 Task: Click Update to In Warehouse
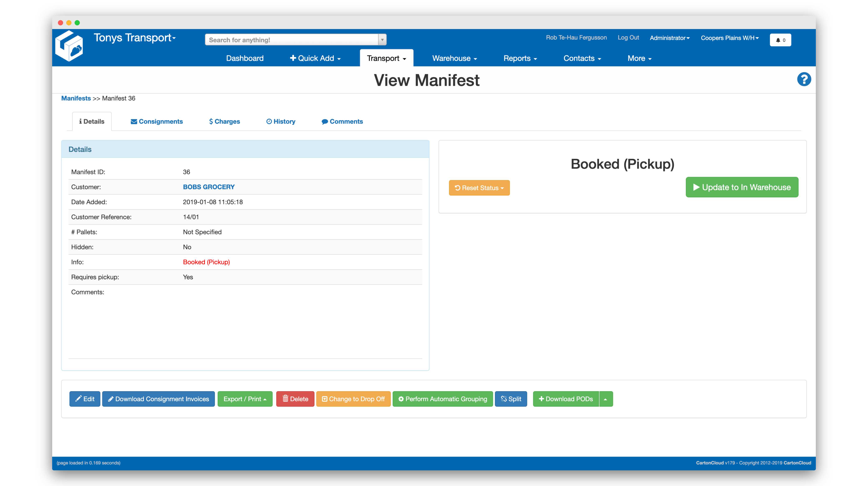click(742, 187)
